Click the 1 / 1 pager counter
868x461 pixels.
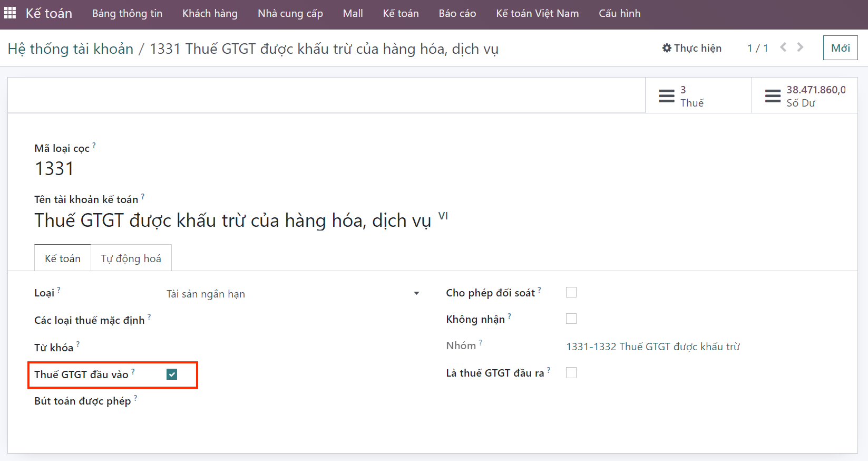coord(757,48)
